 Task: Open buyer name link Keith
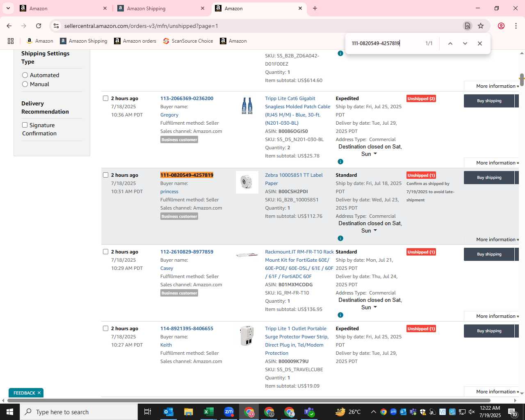[166, 345]
